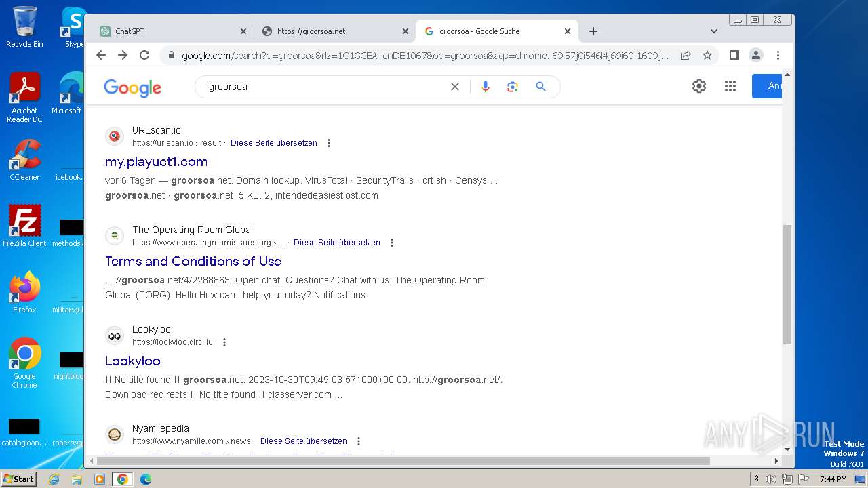This screenshot has height=488, width=868.
Task: Open Firefox desktop shortcut
Action: tap(24, 293)
